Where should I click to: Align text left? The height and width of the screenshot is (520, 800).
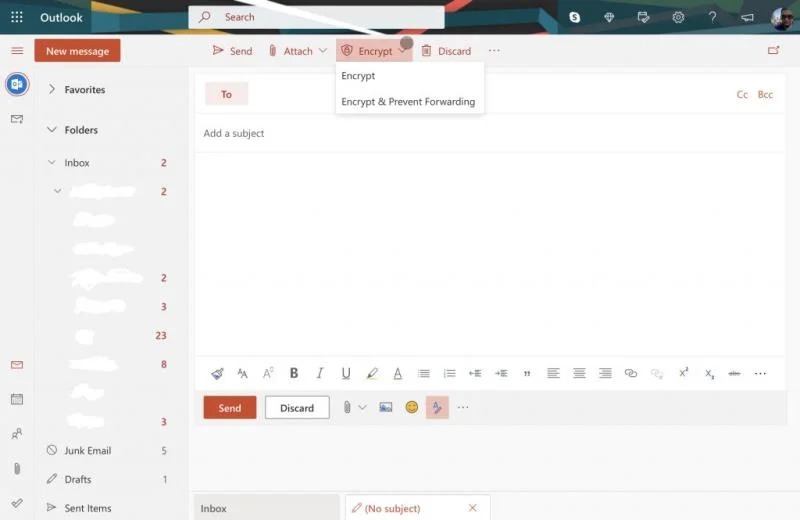[553, 374]
